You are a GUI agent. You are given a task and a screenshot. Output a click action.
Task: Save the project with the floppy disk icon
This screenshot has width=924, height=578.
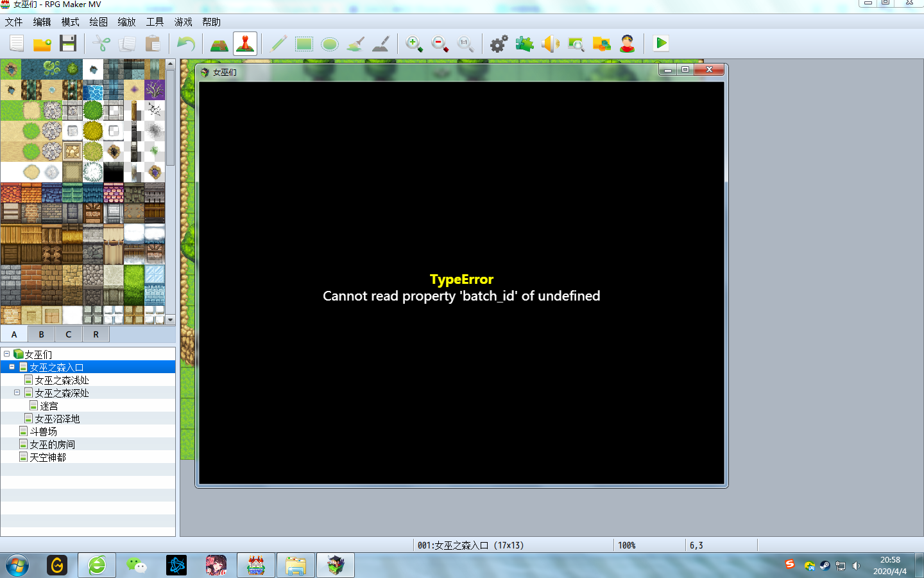pyautogui.click(x=68, y=44)
